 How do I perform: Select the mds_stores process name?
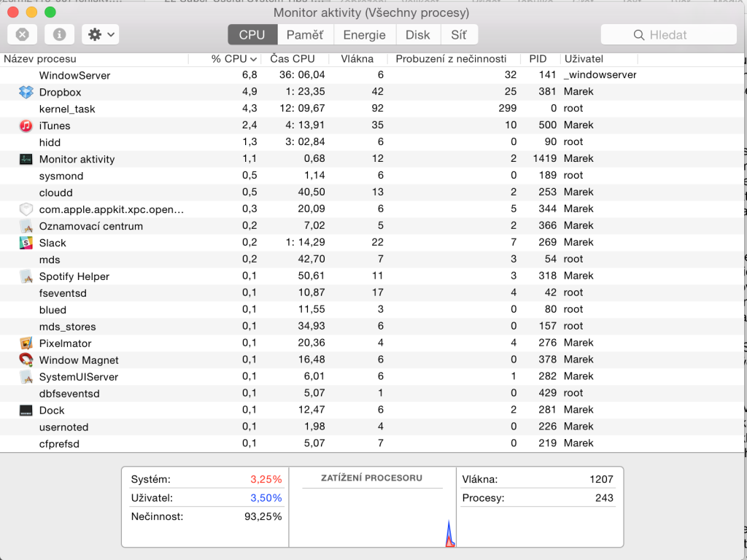tap(68, 327)
